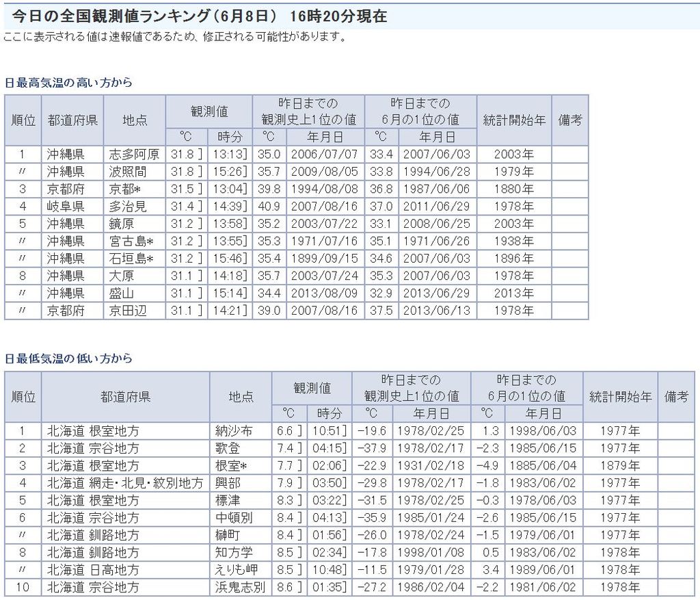700x600 pixels.
Task: Click the 浜鬼志別 station cell
Action: pos(239,587)
